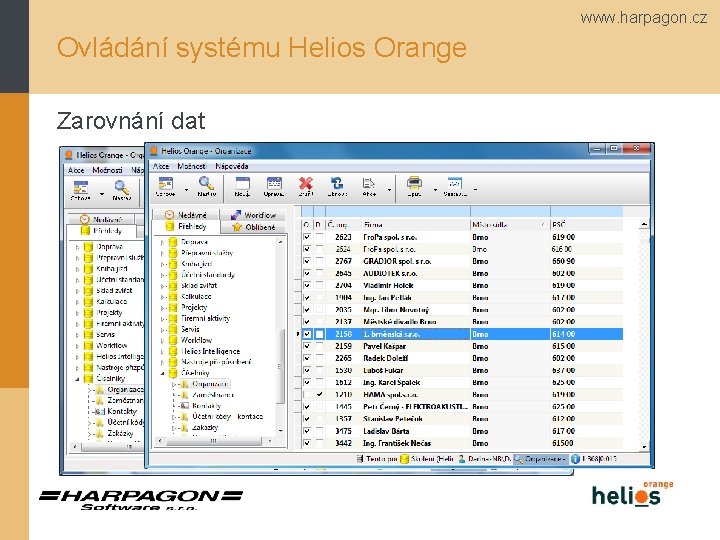The width and height of the screenshot is (720, 540).
Task: Open the Akce menu in the front window
Action: [161, 166]
